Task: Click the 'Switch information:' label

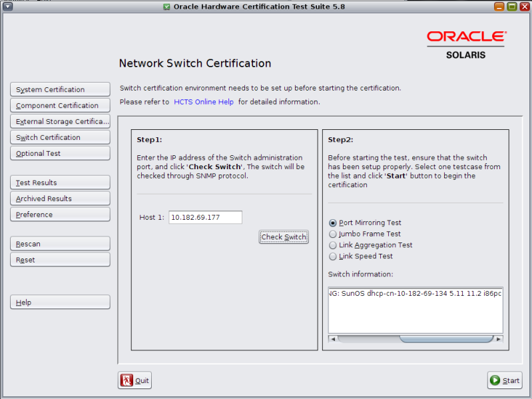Action: (360, 274)
